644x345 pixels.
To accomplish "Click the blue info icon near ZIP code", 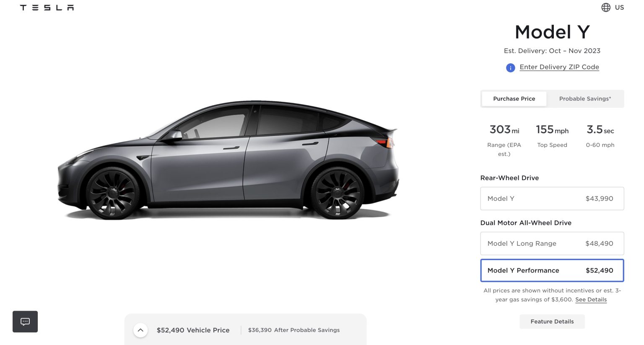I will click(510, 67).
